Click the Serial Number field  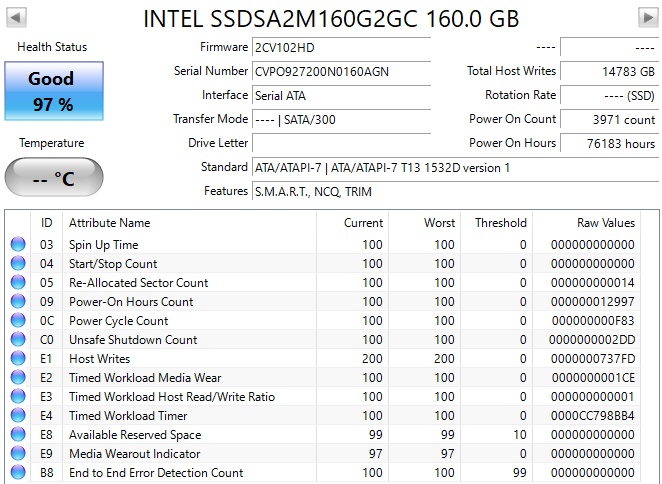click(x=341, y=71)
